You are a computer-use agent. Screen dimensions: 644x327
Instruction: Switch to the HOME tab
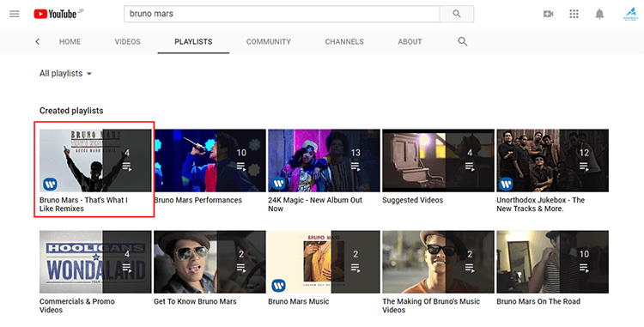coord(70,41)
